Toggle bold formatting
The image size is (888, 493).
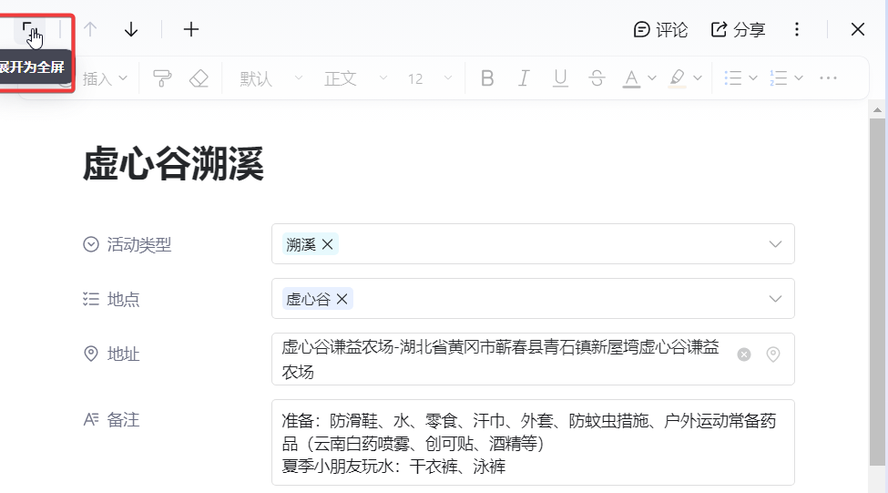pyautogui.click(x=487, y=78)
